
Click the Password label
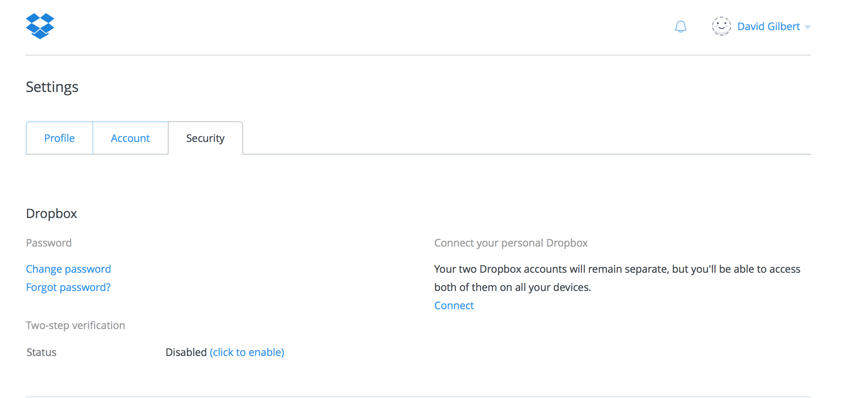tap(49, 243)
